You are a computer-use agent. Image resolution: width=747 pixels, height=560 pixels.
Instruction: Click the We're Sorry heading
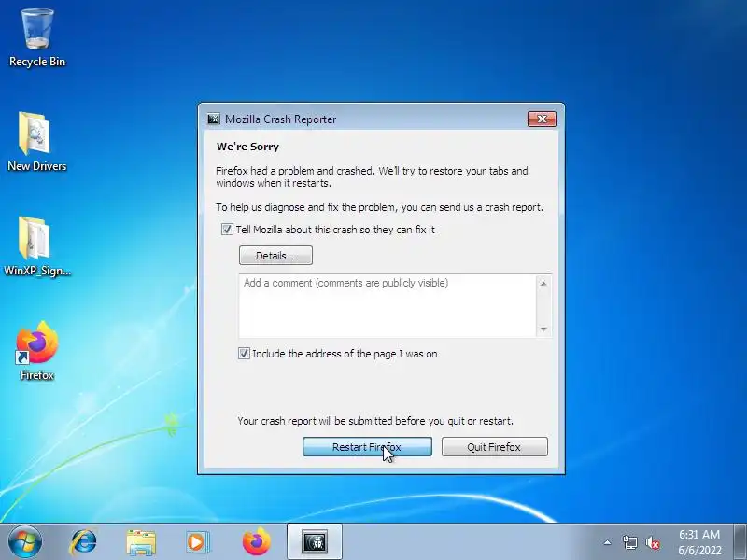pyautogui.click(x=247, y=147)
